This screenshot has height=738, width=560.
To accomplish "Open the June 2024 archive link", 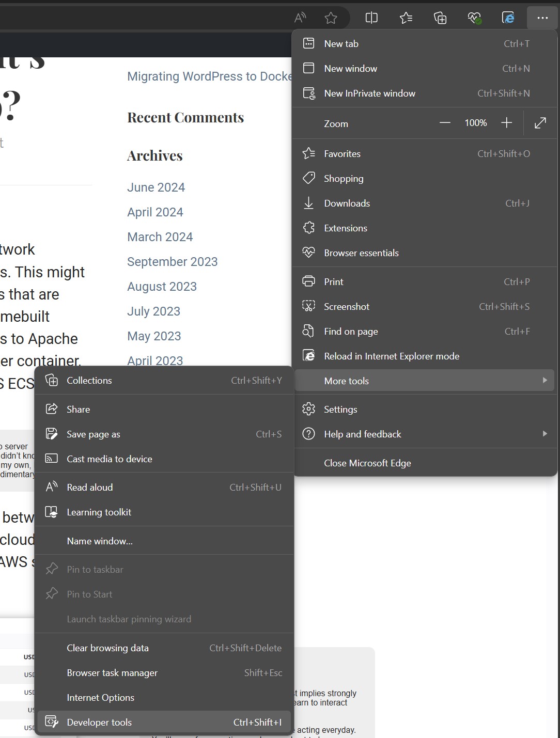I will (156, 187).
